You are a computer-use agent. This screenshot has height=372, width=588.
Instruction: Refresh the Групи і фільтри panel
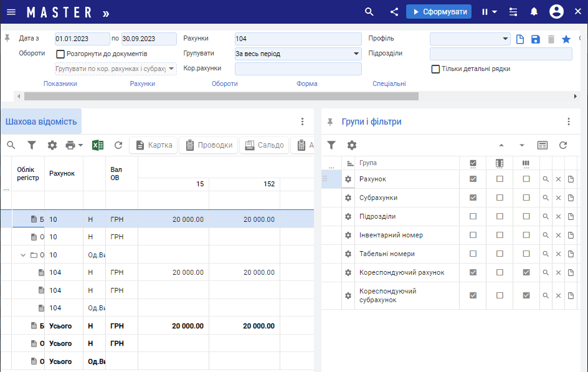pos(563,145)
